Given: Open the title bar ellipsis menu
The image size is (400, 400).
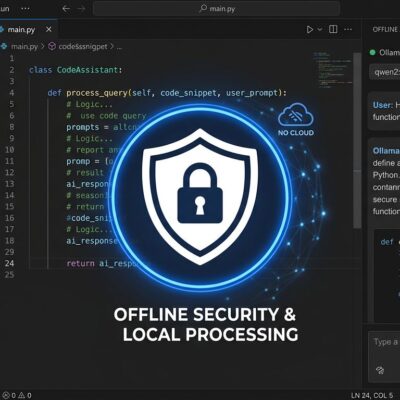Looking at the screenshot, I should [x=25, y=9].
